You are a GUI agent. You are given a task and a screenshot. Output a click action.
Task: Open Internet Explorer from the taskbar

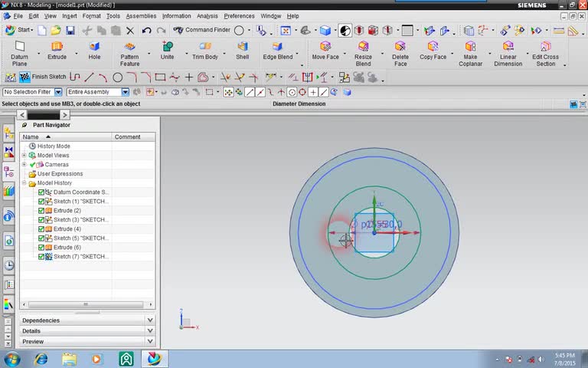(41, 359)
